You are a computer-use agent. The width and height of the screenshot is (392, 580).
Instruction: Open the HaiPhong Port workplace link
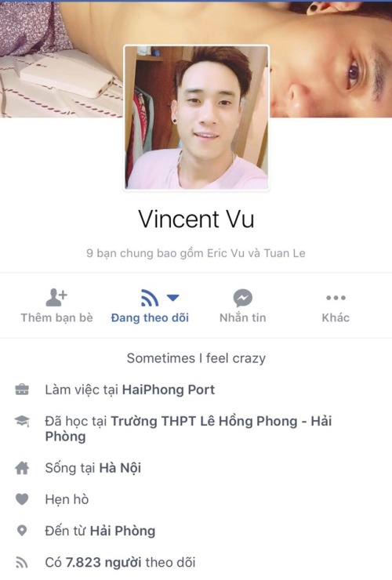click(x=169, y=390)
